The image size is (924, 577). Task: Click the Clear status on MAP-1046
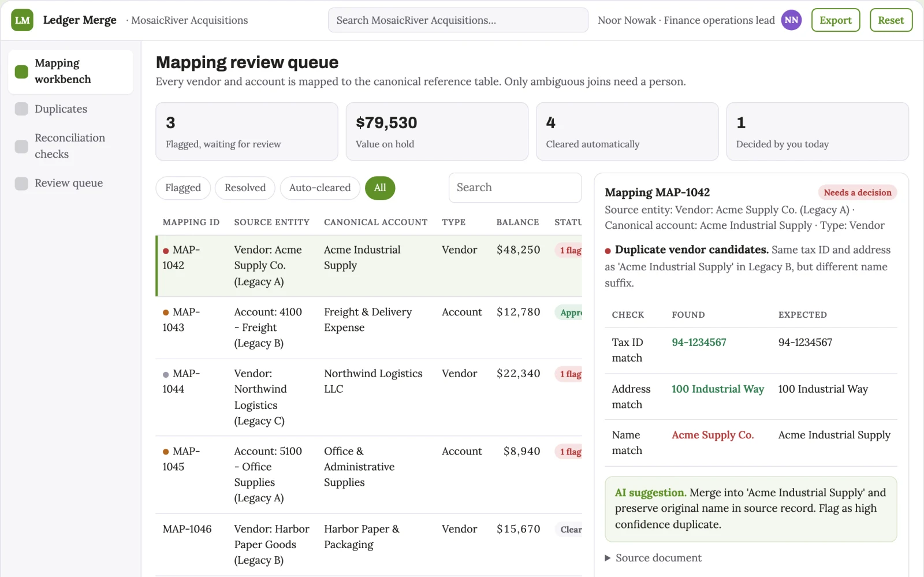(x=569, y=530)
